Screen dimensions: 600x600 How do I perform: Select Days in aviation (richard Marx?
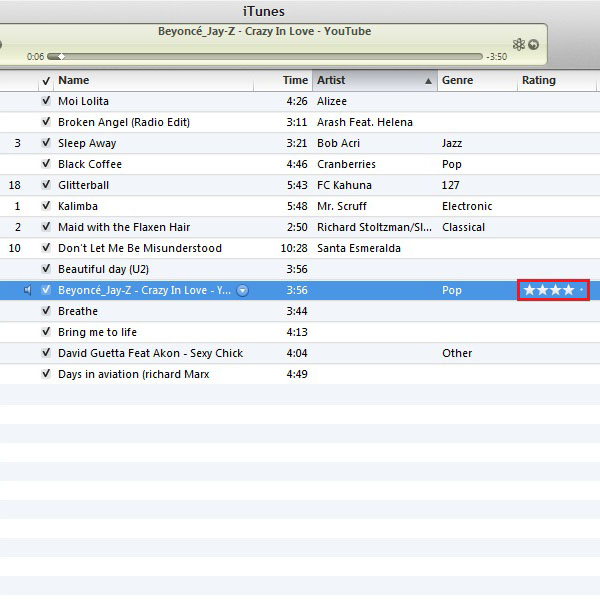134,374
